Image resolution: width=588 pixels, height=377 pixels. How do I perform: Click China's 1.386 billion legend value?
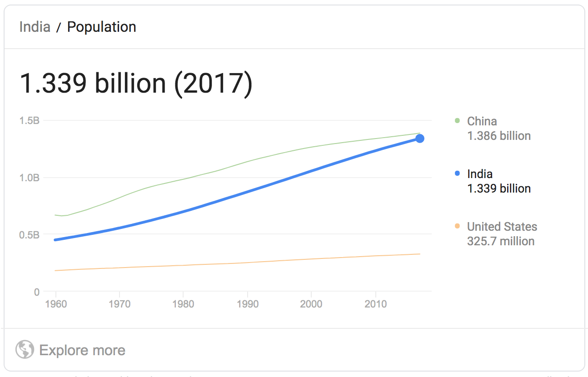click(x=498, y=136)
